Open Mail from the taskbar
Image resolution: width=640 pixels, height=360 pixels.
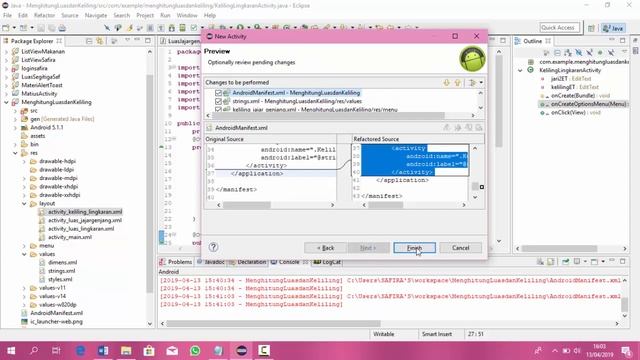click(172, 351)
